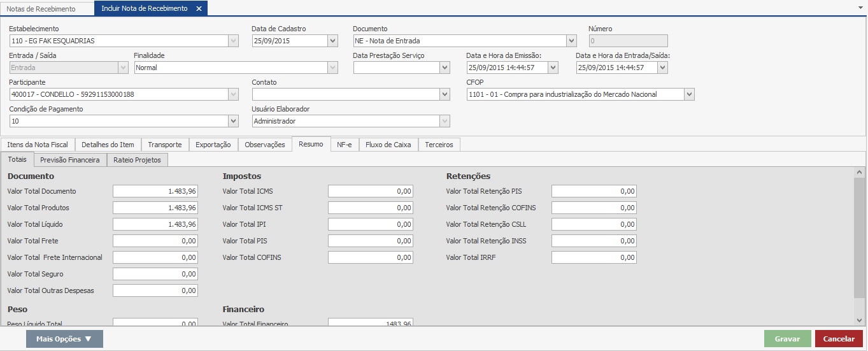
Task: Click the Valor Total Frete field
Action: pyautogui.click(x=155, y=241)
